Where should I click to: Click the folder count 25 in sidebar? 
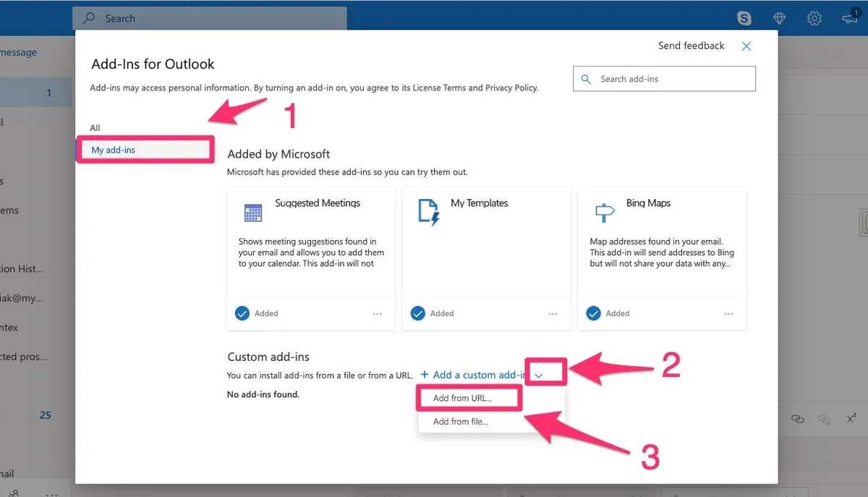pos(45,415)
